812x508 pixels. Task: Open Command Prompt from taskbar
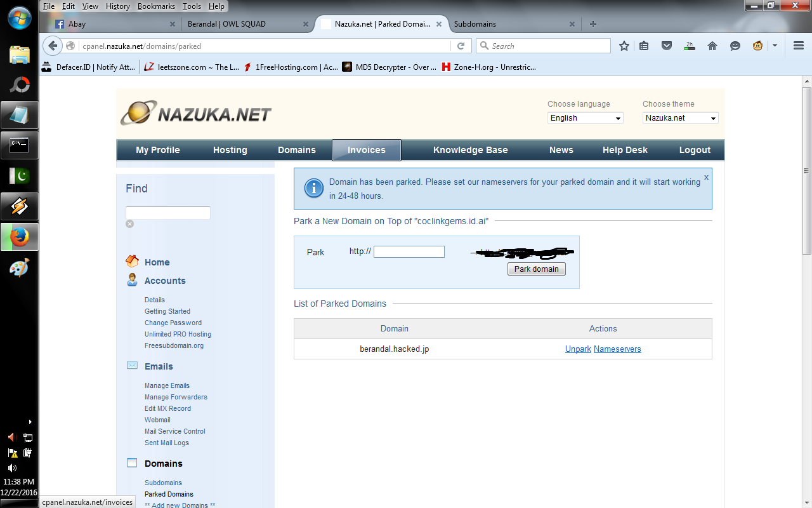(19, 145)
